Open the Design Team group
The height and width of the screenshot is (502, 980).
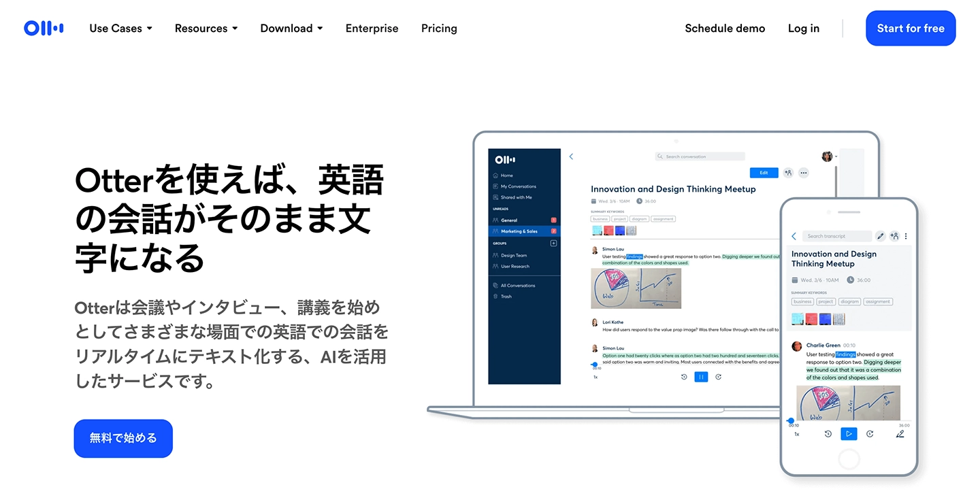(510, 256)
